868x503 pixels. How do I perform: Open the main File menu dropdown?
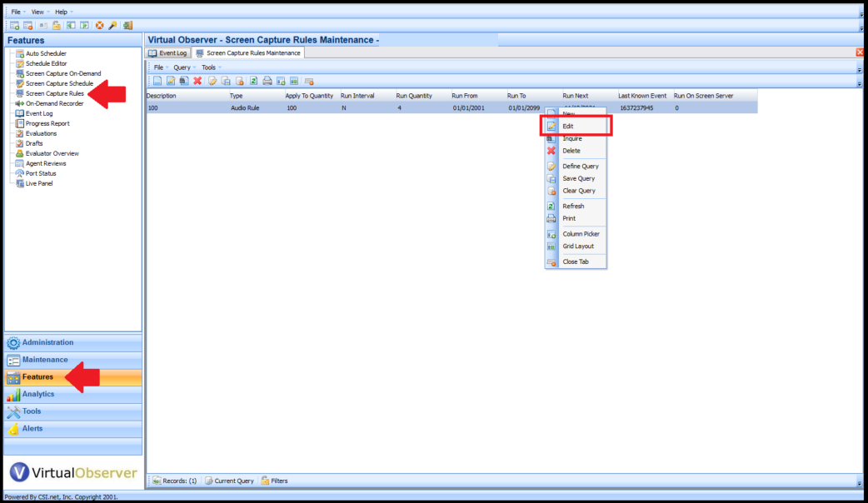click(x=17, y=12)
